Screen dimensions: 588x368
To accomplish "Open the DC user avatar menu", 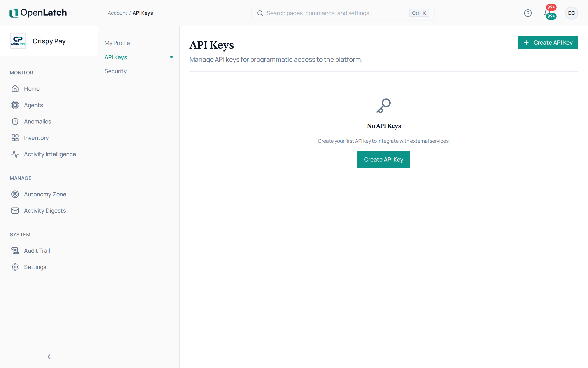I will [571, 13].
